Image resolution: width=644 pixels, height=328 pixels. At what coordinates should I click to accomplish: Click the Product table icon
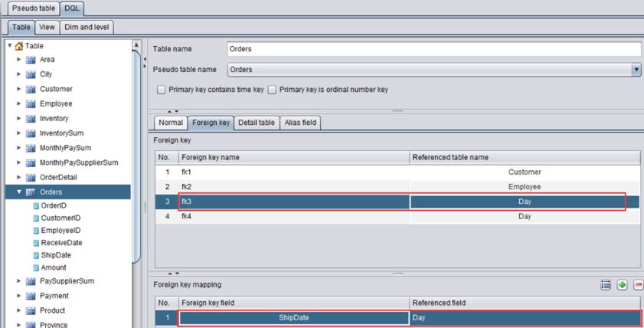(x=31, y=311)
